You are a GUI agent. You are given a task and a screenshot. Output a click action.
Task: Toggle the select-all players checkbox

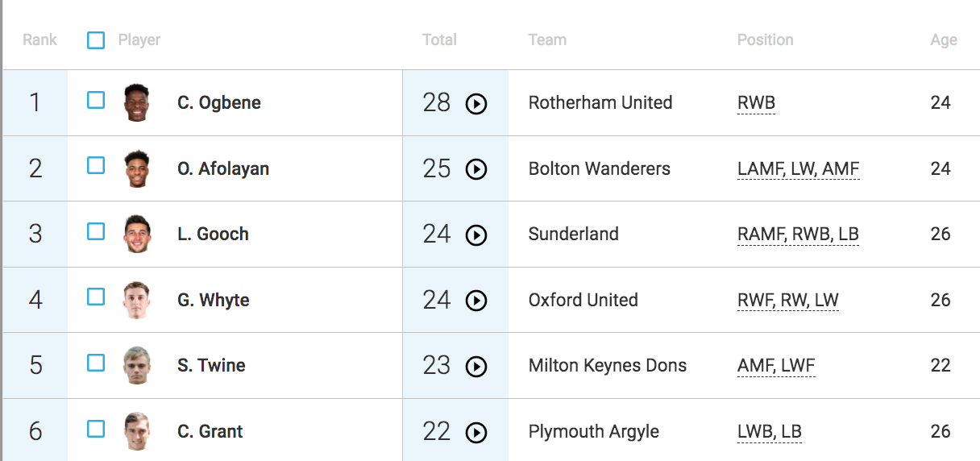click(96, 40)
